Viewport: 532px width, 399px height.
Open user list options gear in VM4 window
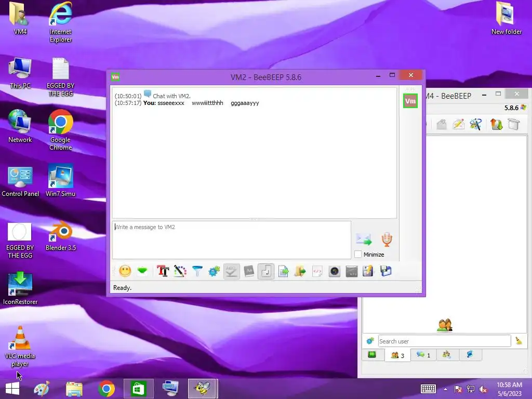pyautogui.click(x=370, y=341)
